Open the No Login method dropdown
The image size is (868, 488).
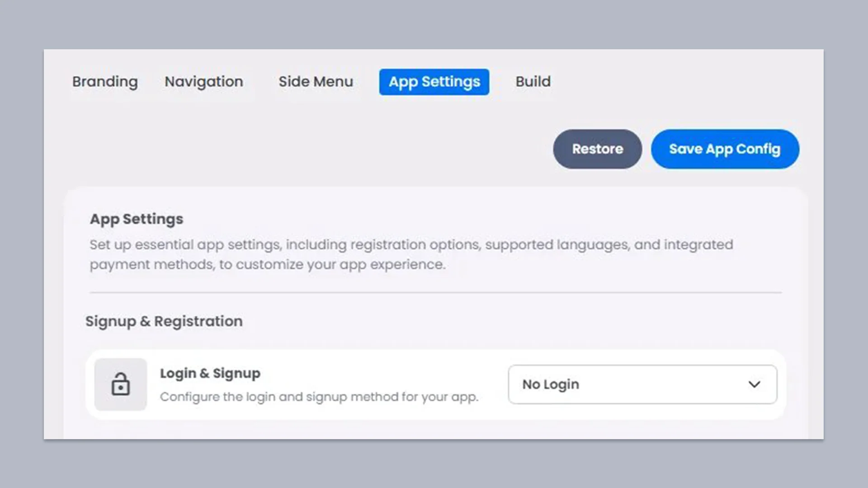(x=642, y=385)
